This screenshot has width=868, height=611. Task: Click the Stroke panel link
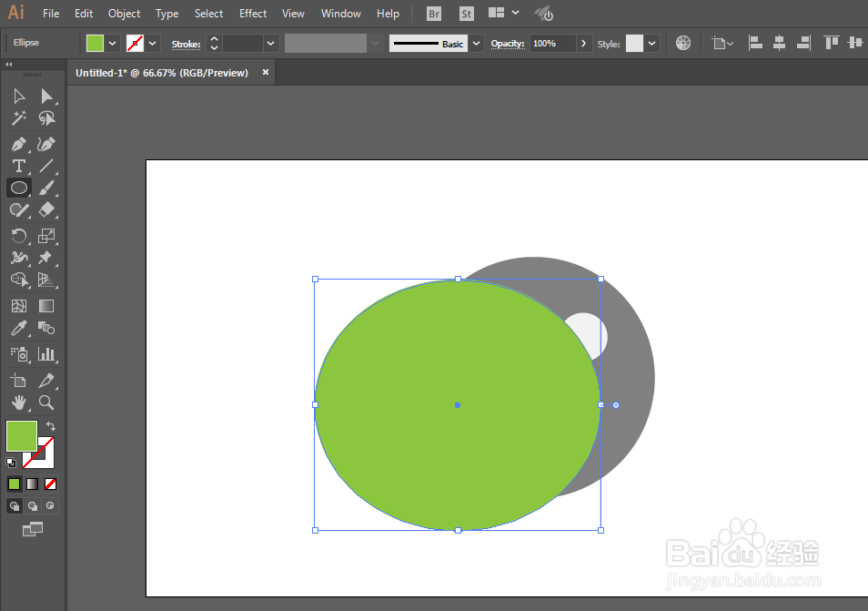click(x=186, y=45)
